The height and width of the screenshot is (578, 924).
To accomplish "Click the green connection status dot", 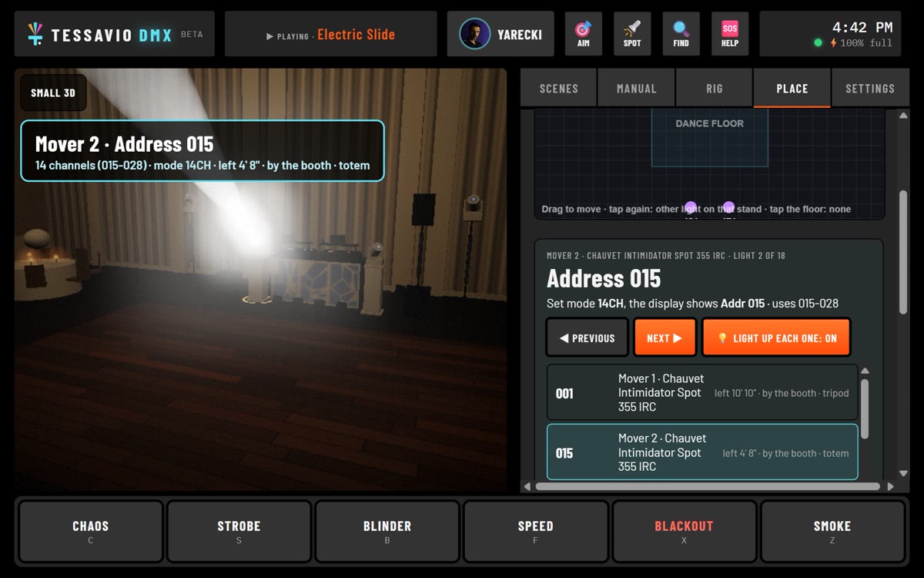I will [819, 43].
